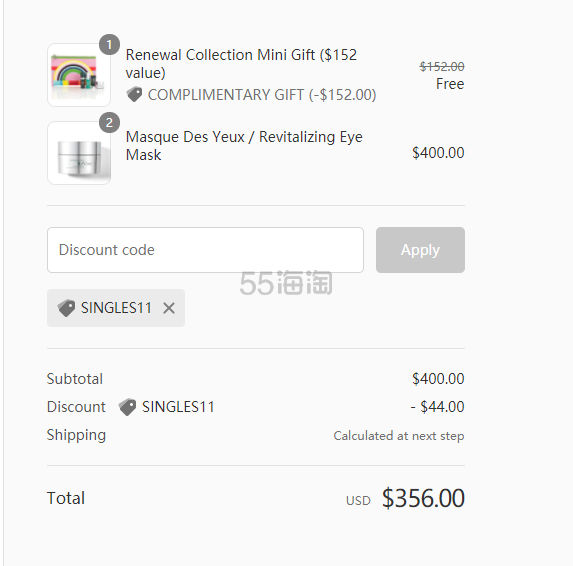This screenshot has width=573, height=566.
Task: Click the COMPLIMENTARY GIFT discount label
Action: [x=262, y=95]
